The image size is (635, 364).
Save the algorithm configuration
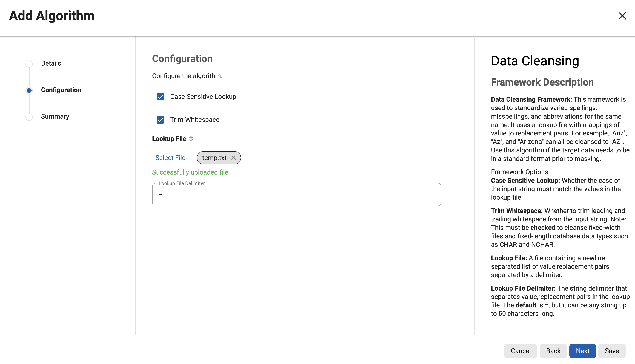pos(612,351)
